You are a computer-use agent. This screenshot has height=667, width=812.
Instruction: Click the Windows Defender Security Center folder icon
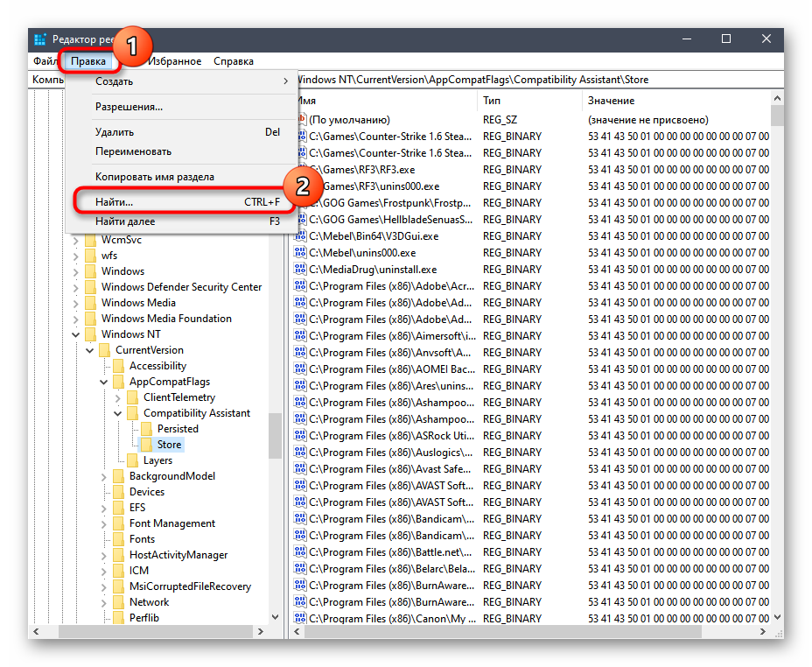[x=91, y=287]
